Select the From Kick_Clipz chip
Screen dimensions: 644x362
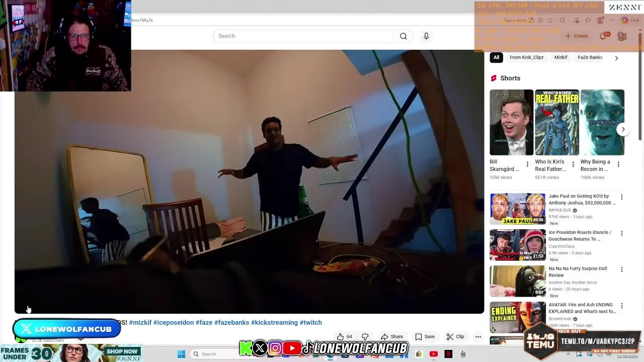pyautogui.click(x=527, y=57)
